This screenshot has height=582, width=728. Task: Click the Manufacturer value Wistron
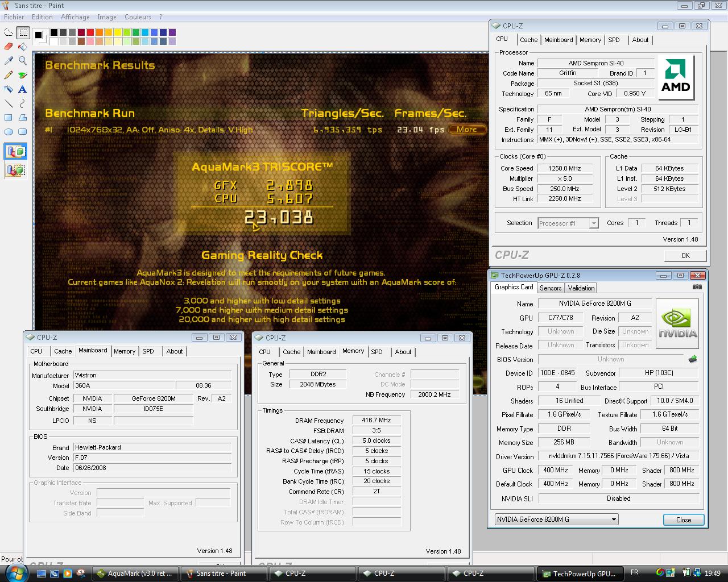152,375
